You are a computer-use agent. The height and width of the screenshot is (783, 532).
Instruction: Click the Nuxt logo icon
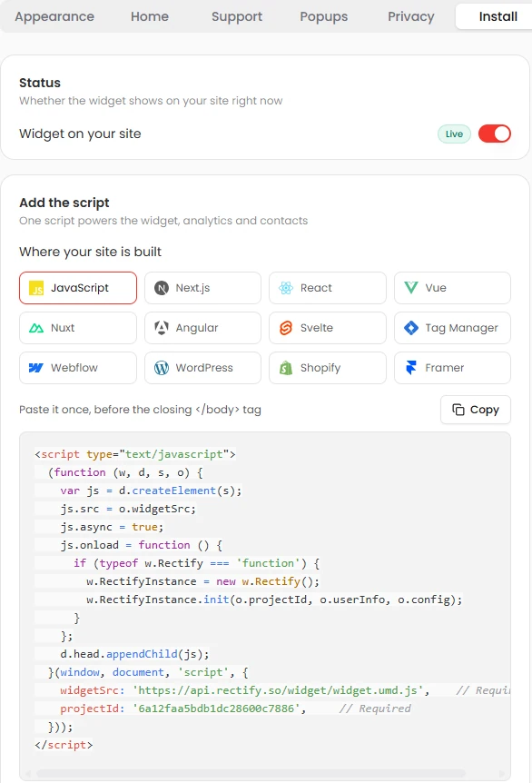[36, 328]
